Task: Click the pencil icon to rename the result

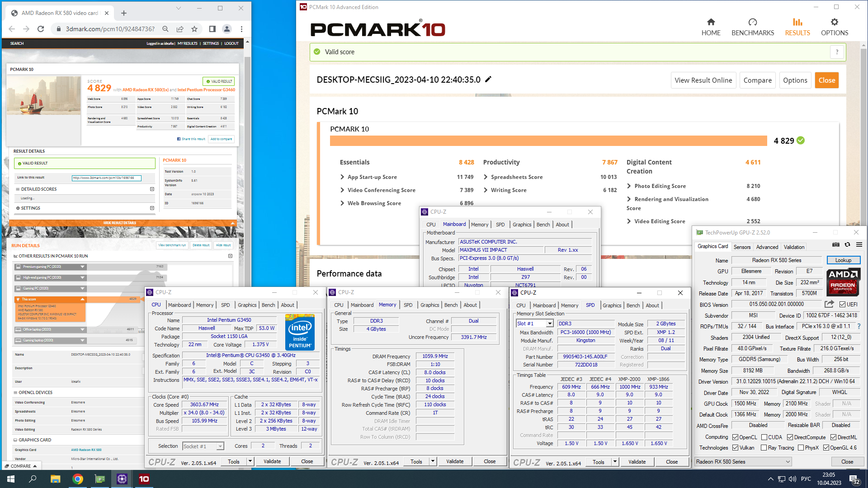Action: [488, 80]
